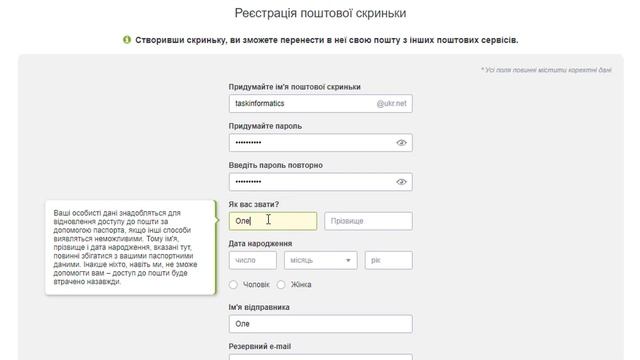Click the personal data tooltip text
This screenshot has width=640, height=360.
[x=125, y=247]
